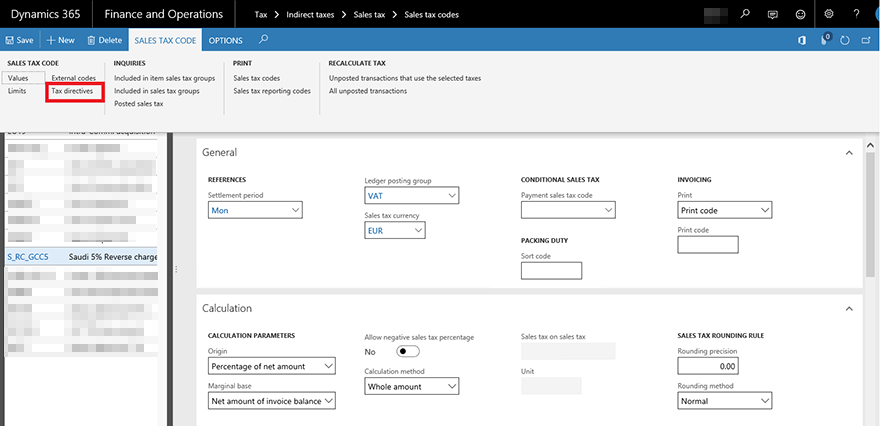Create a new sales tax code with New
The height and width of the screenshot is (426, 880).
tap(61, 40)
